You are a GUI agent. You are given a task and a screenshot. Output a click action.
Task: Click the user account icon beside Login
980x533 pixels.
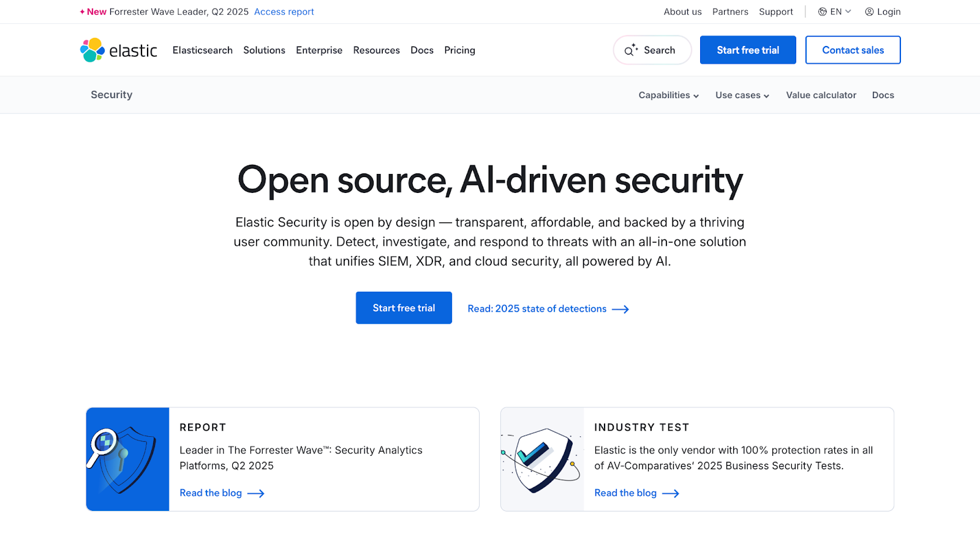point(869,12)
